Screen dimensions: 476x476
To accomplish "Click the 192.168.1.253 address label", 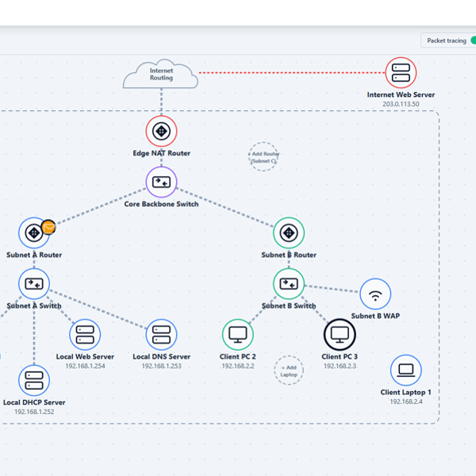I will (x=161, y=366).
